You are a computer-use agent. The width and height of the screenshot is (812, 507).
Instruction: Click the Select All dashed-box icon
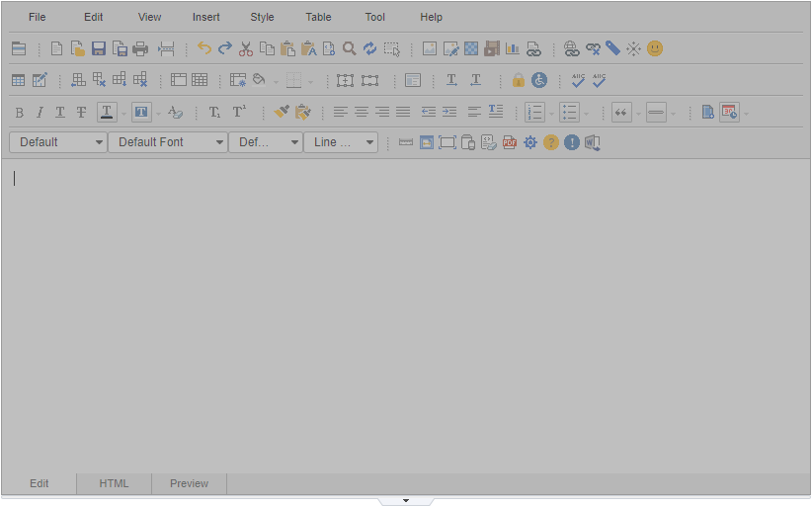click(x=391, y=48)
